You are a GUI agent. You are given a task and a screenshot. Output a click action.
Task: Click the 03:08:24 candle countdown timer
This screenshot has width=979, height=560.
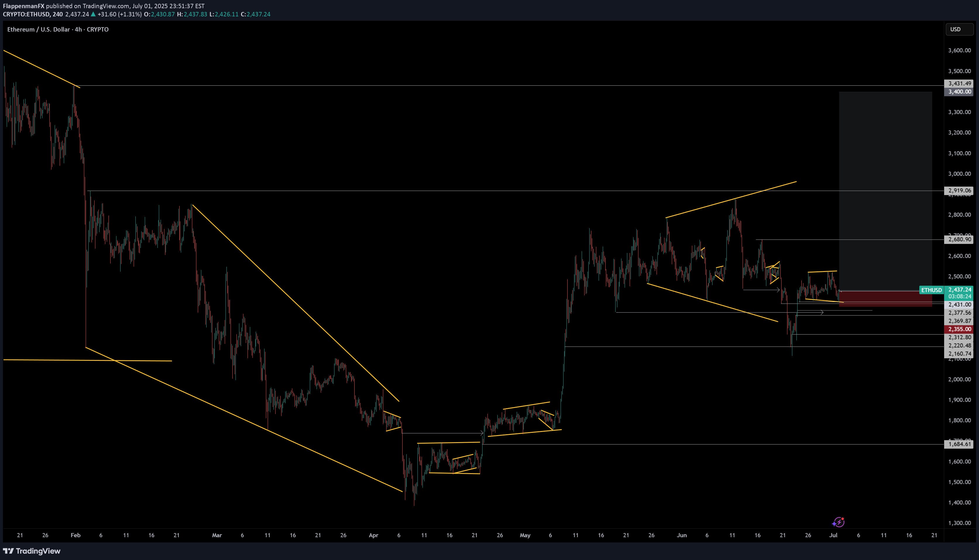pos(959,296)
